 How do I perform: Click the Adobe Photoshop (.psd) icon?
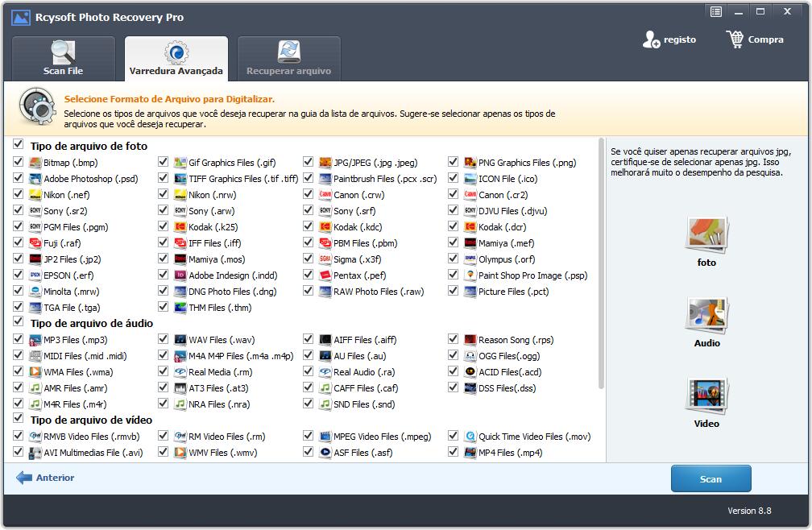(x=35, y=179)
